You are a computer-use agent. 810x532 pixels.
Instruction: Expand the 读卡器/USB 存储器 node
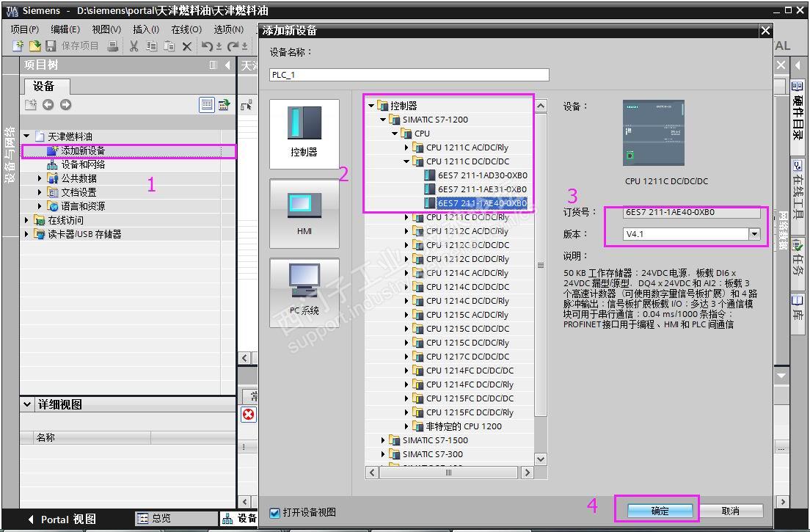(26, 234)
